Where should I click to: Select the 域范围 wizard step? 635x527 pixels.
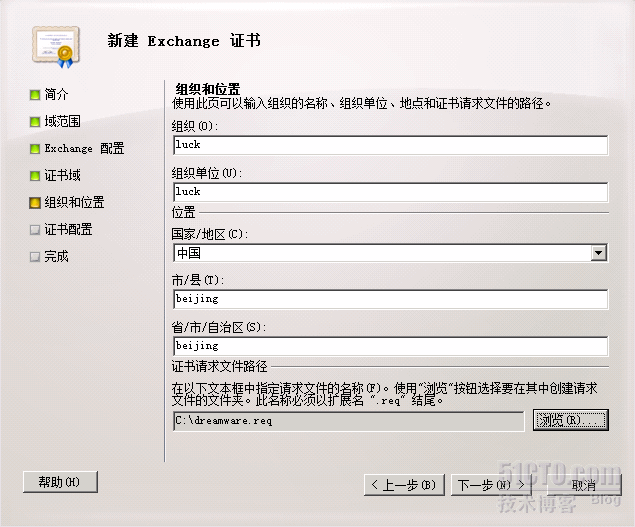[62, 121]
